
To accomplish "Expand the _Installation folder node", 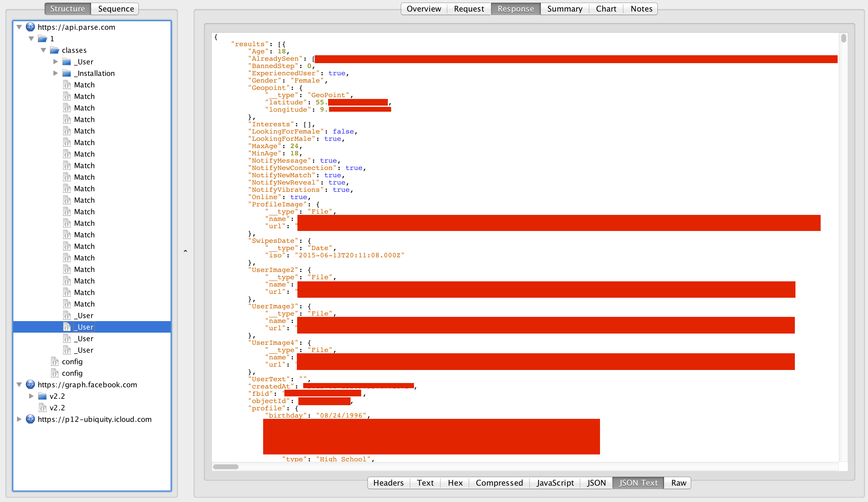I will (x=56, y=73).
